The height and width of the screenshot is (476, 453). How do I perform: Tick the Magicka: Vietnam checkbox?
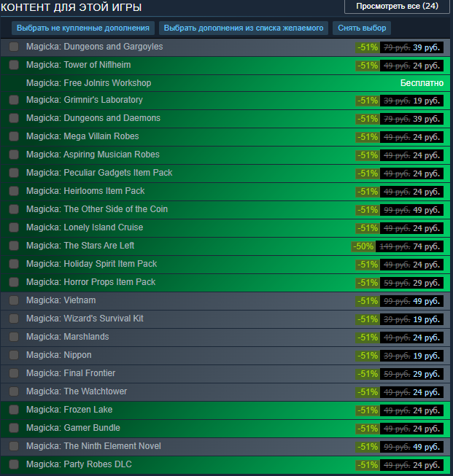(x=14, y=300)
